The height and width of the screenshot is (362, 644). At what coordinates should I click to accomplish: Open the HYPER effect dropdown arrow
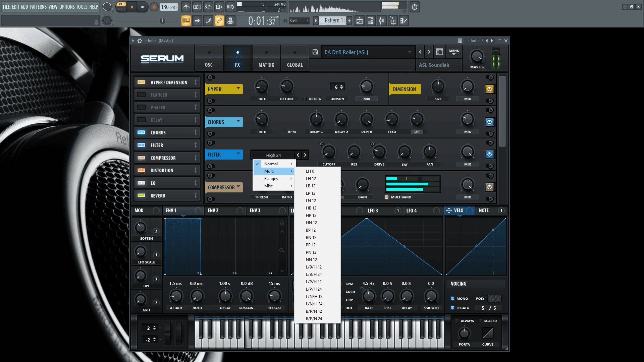[x=238, y=88]
